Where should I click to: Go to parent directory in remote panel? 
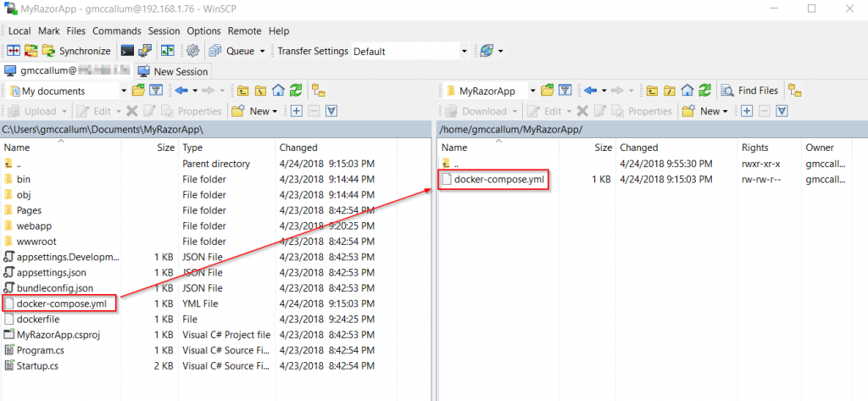(652, 90)
